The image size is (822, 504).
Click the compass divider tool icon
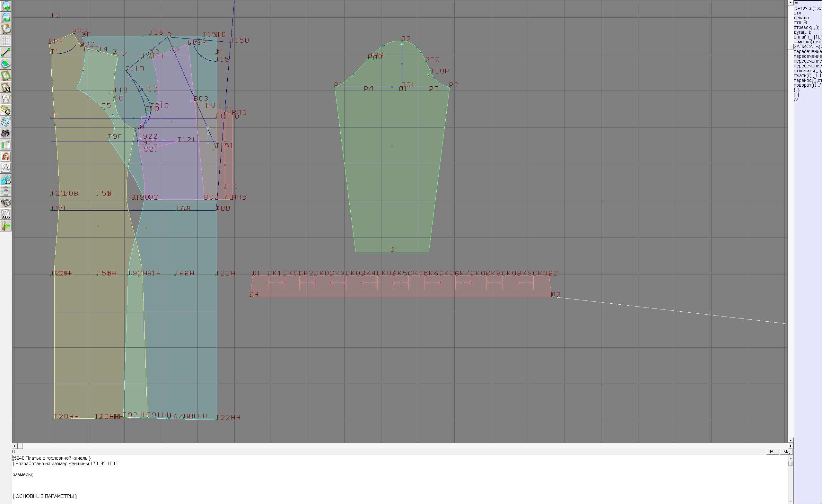pyautogui.click(x=6, y=99)
